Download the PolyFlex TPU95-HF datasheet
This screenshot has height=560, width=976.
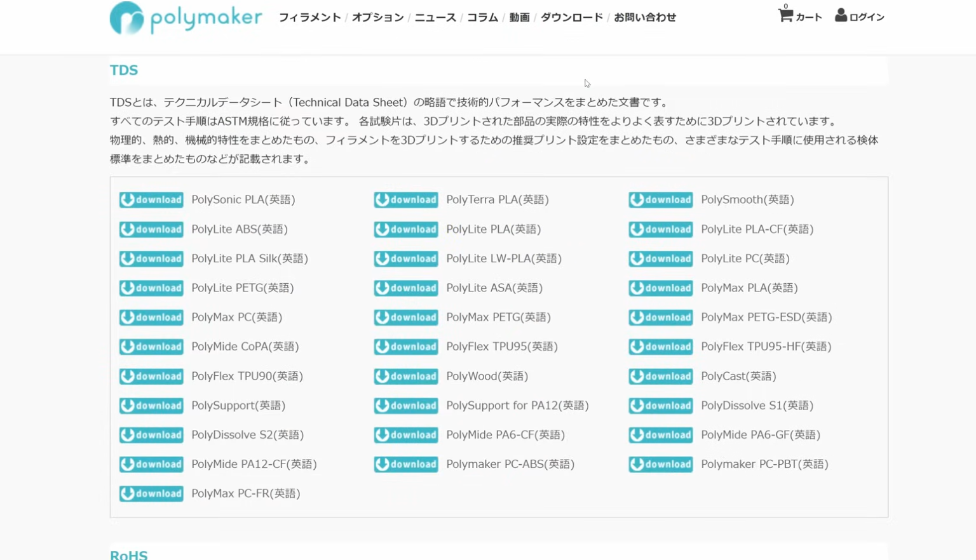pyautogui.click(x=660, y=347)
